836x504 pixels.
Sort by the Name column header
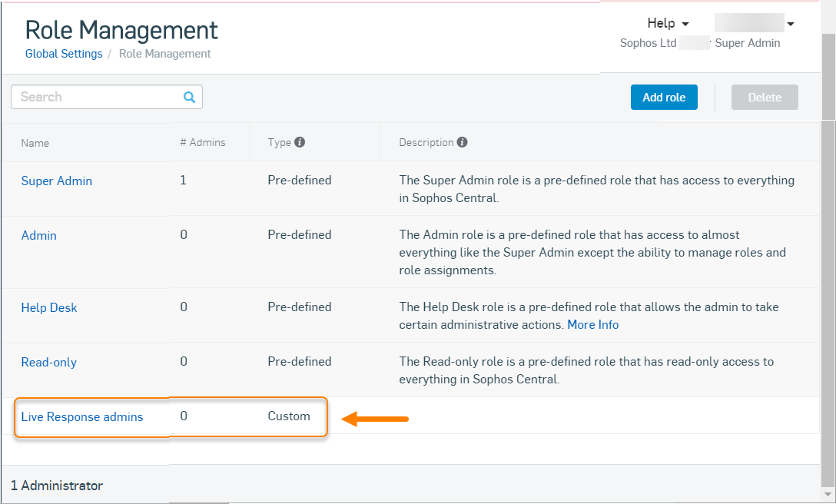(35, 143)
